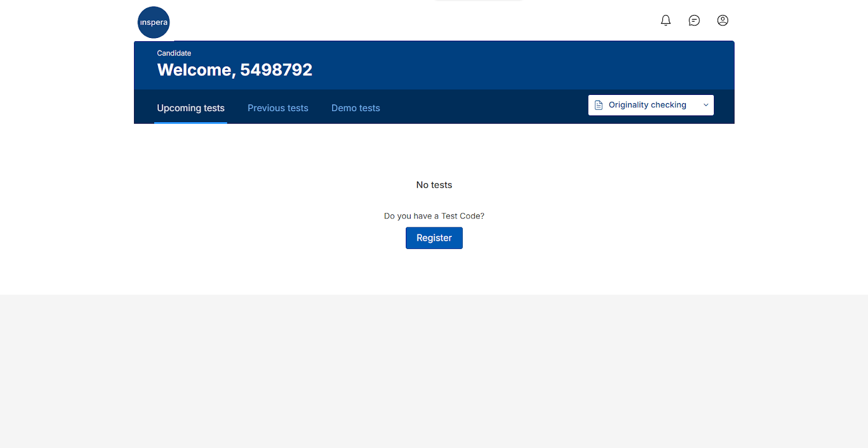Click the 'Do you have a Test Code?' text
Viewport: 868px width, 448px height.
434,216
